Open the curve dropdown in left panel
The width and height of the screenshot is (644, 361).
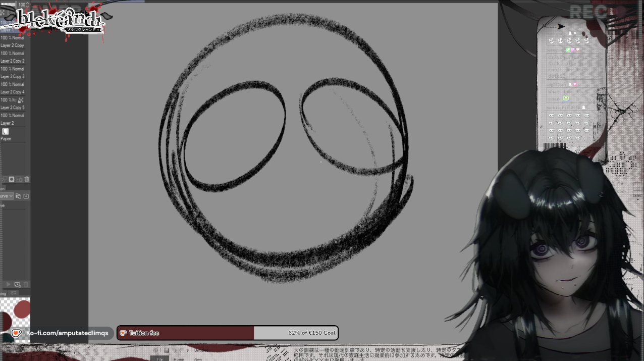(x=7, y=196)
